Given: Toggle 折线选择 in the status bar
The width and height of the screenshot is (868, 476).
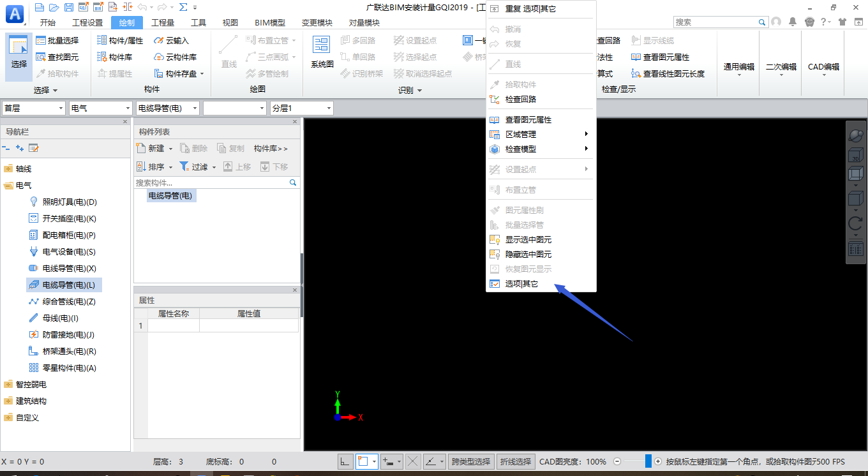Looking at the screenshot, I should point(516,461).
